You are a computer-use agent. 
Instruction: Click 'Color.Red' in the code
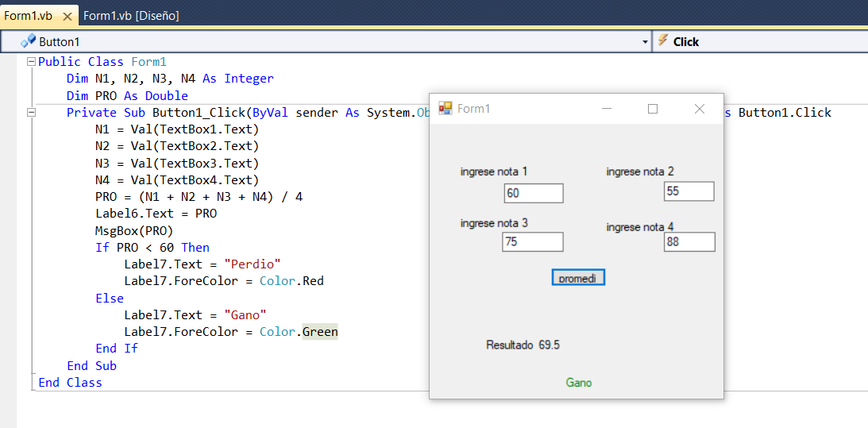[291, 281]
